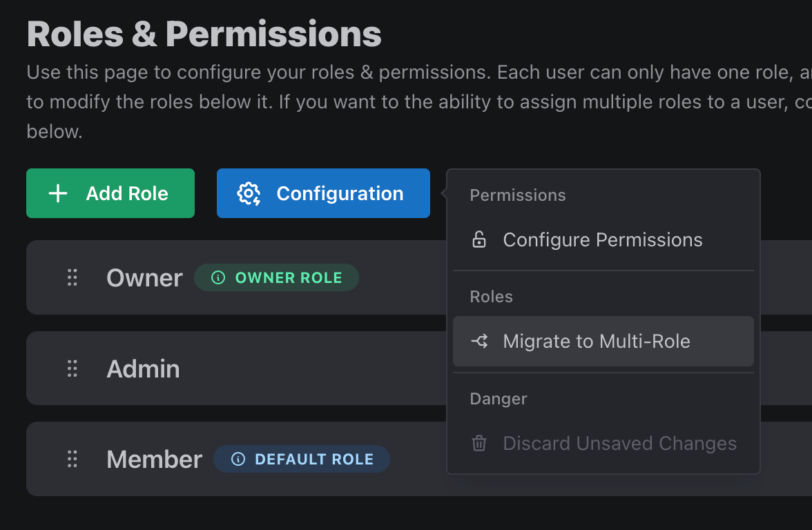Grab the drag handle of the Admin role
The width and height of the screenshot is (812, 530).
(72, 369)
